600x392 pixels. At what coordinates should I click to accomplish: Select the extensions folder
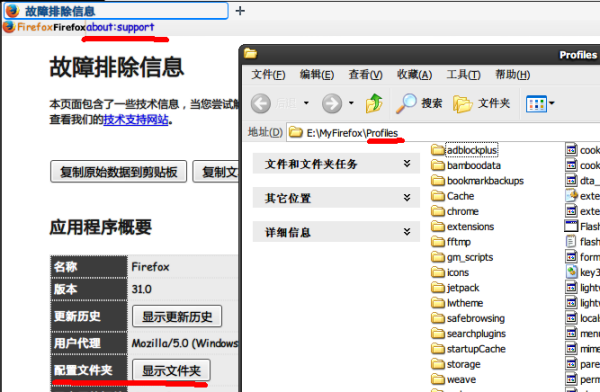pos(462,227)
